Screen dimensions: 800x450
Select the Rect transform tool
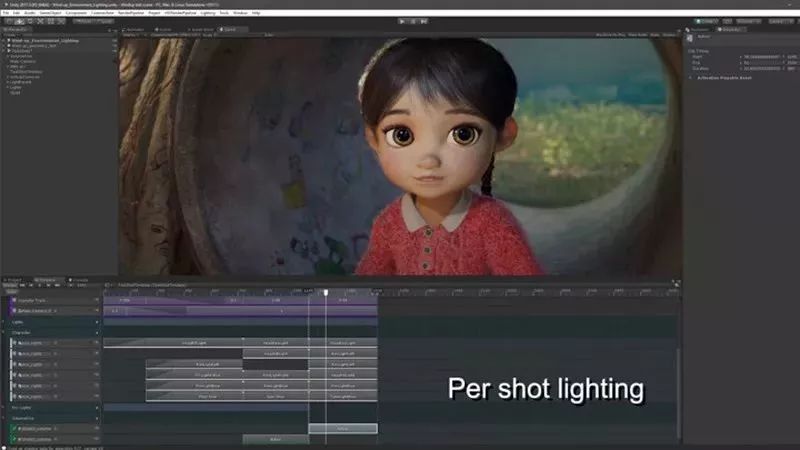pos(51,21)
